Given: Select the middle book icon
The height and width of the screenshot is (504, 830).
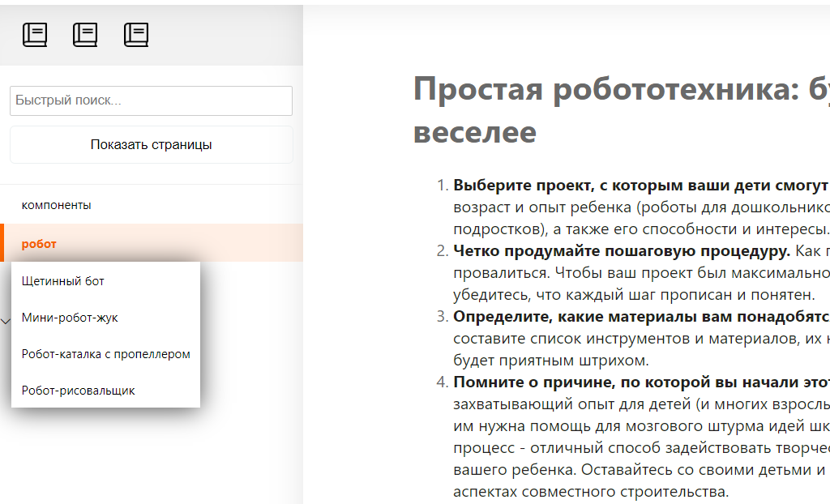Looking at the screenshot, I should [x=85, y=34].
